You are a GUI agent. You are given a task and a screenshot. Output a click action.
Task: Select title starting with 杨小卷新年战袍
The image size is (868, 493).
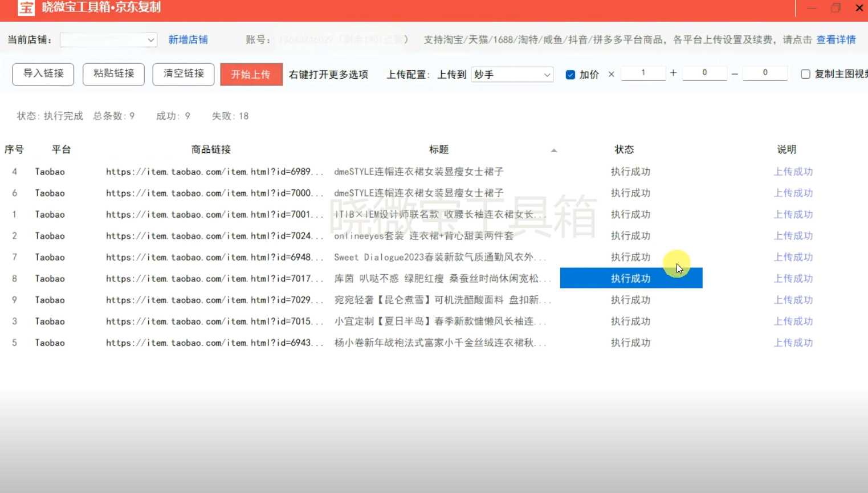[x=440, y=343]
